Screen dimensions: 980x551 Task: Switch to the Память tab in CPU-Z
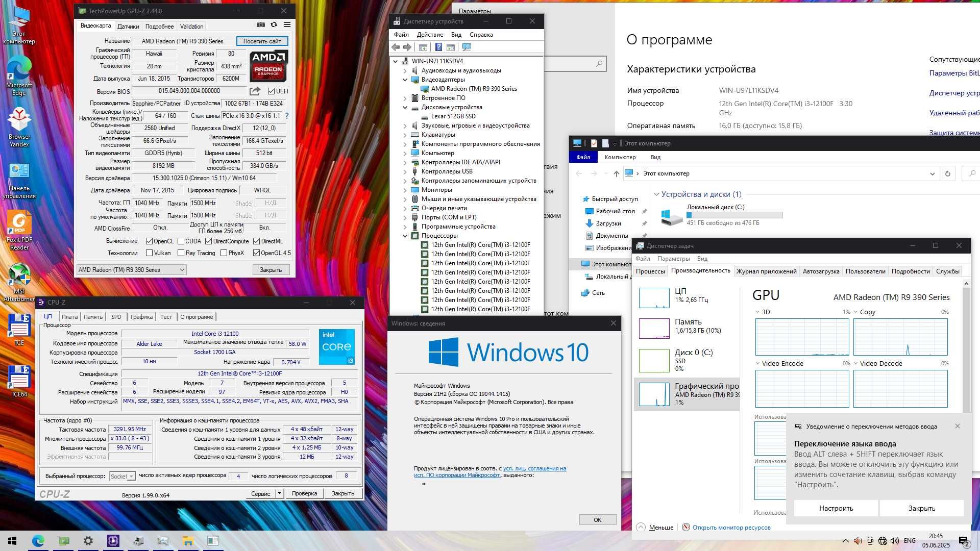[93, 317]
